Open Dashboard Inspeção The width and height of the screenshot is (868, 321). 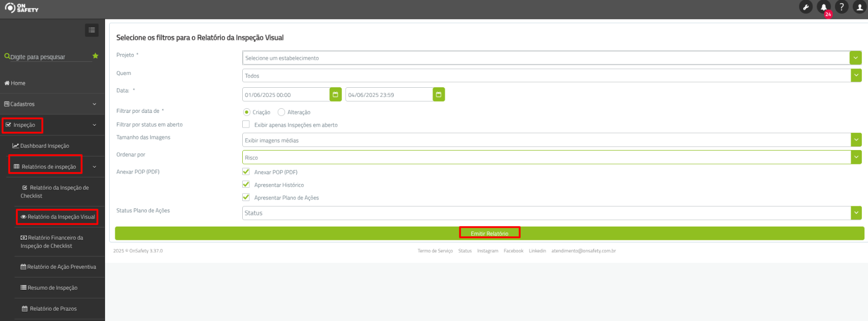point(41,146)
